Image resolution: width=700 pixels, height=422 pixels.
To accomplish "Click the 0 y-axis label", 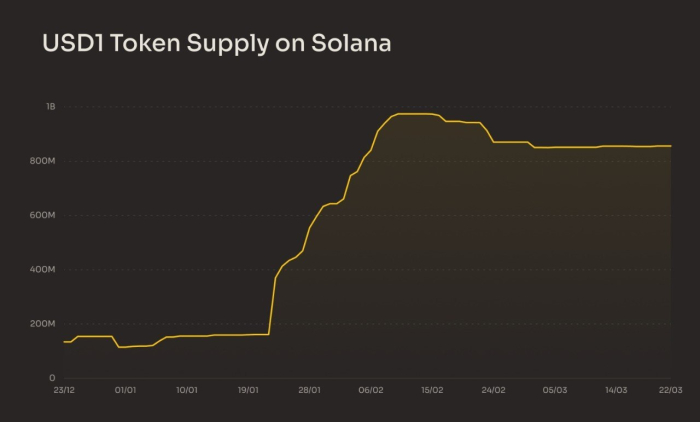I will point(52,378).
